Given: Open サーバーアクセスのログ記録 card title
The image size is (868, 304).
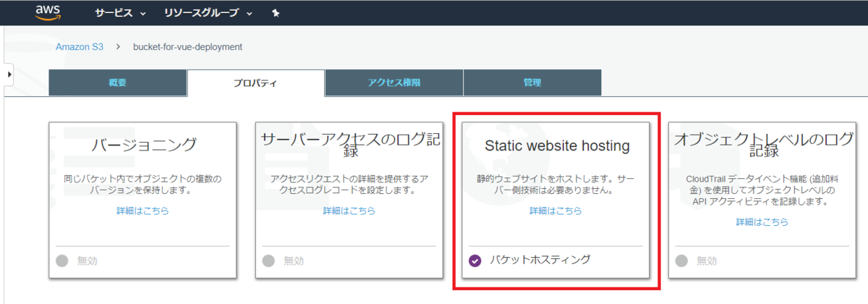Looking at the screenshot, I should [x=350, y=145].
